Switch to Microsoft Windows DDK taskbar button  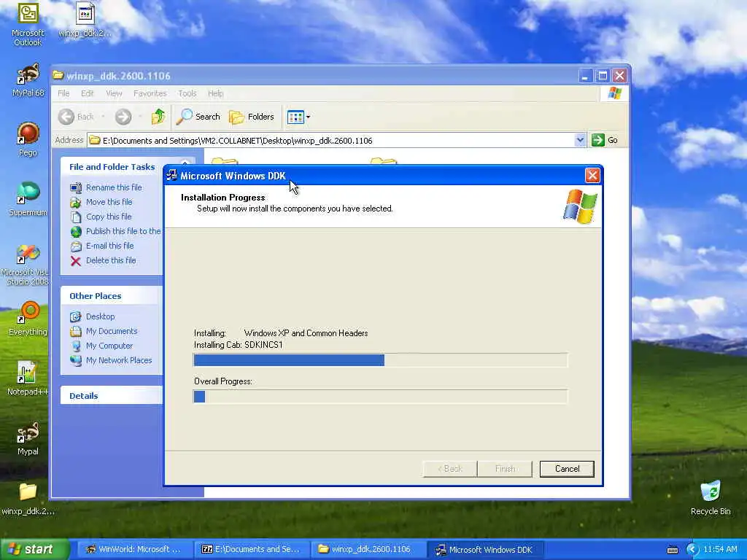click(x=485, y=549)
